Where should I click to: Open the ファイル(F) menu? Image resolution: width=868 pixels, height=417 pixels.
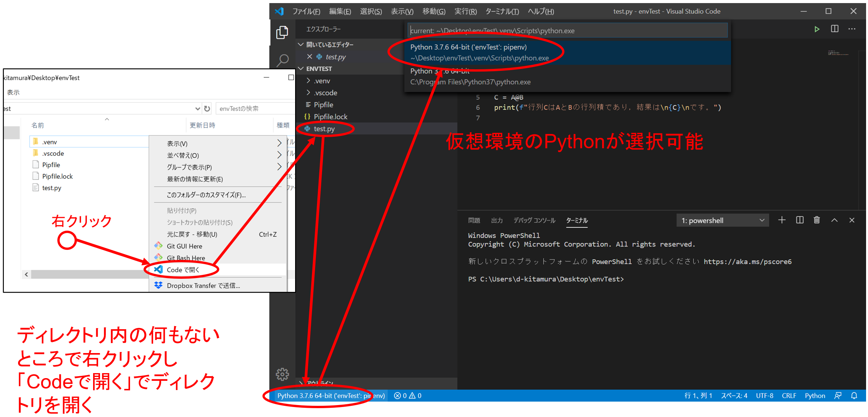click(x=306, y=12)
